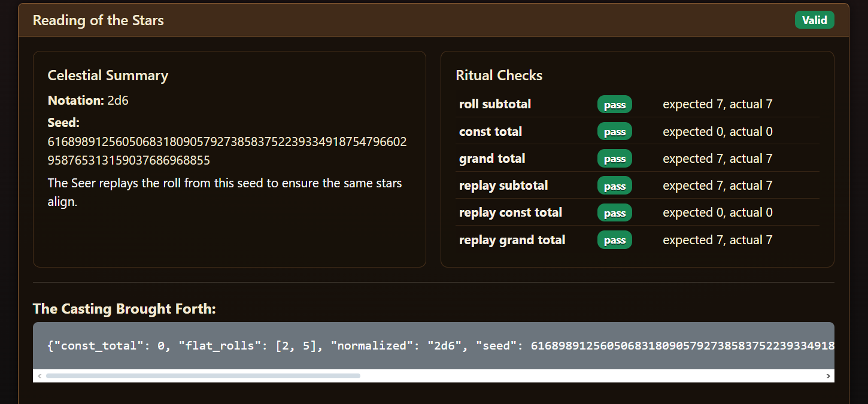Click the scrollbar's left arrow
Screen dimensions: 868x404
40,376
